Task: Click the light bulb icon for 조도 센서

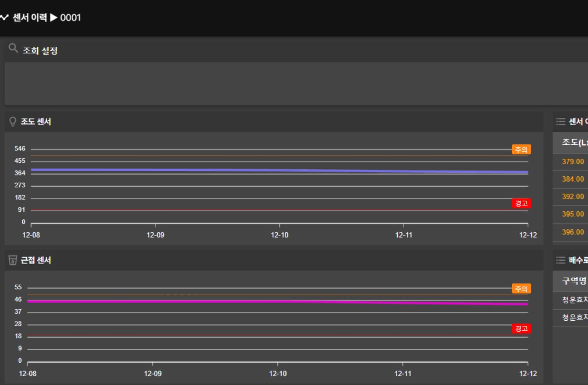Action: pos(13,122)
